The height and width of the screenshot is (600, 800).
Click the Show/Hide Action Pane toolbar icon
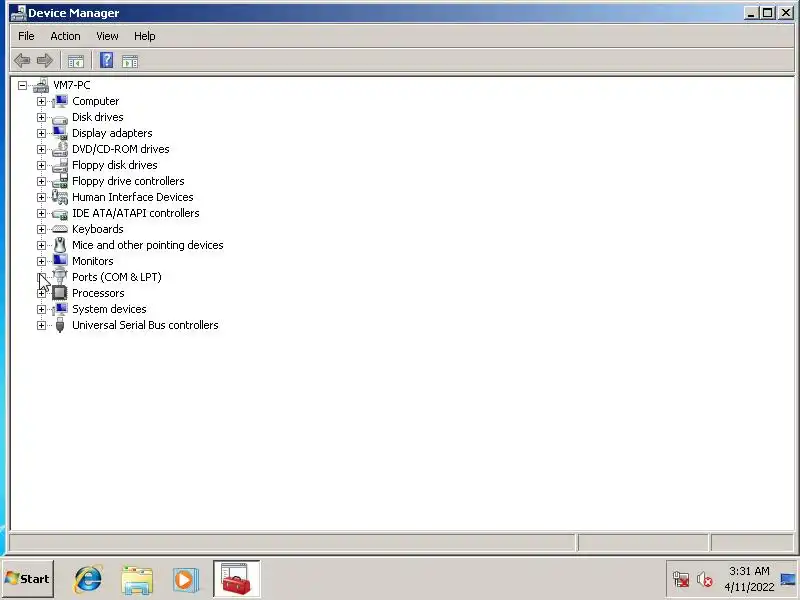click(130, 62)
